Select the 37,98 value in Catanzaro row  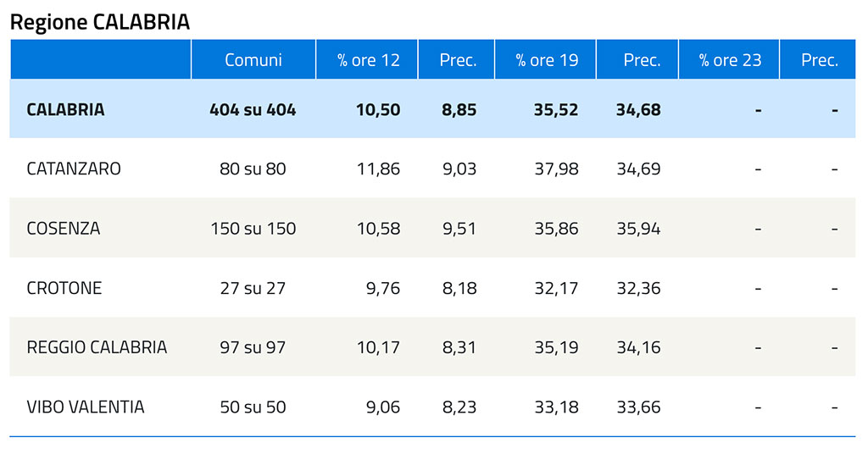556,168
